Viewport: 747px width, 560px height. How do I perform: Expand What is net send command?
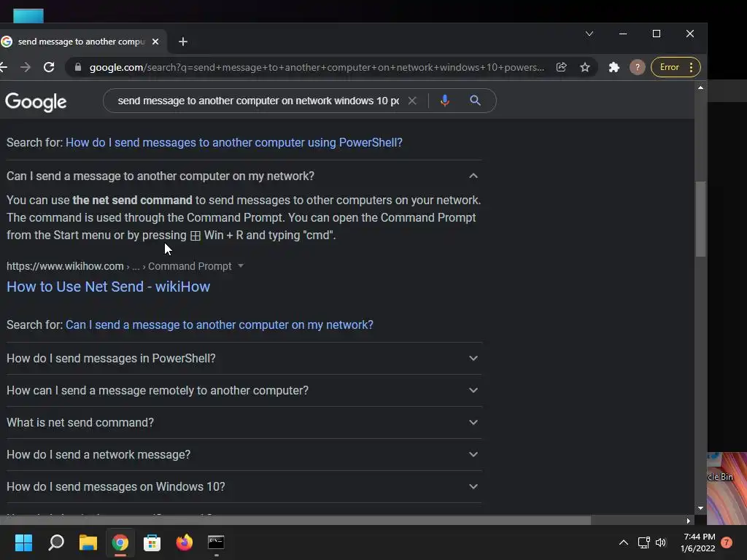click(x=244, y=422)
